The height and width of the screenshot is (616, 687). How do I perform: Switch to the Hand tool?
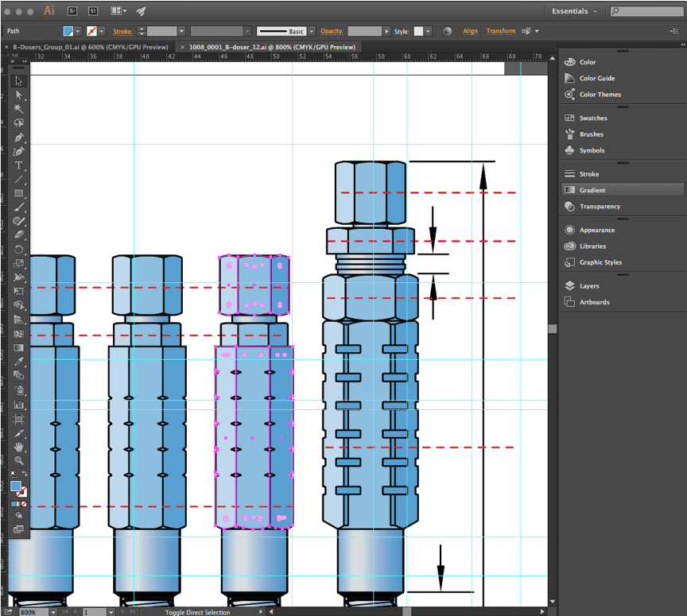pos(19,447)
